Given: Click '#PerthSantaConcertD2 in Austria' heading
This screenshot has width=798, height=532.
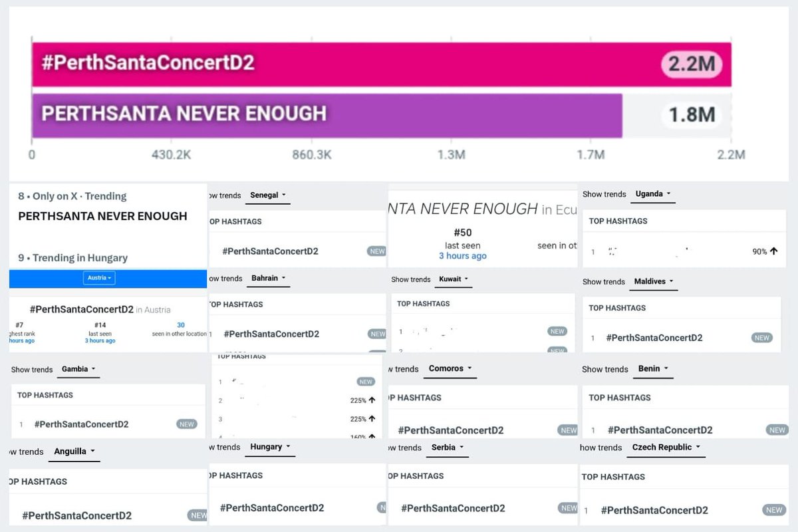Looking at the screenshot, I should [100, 309].
